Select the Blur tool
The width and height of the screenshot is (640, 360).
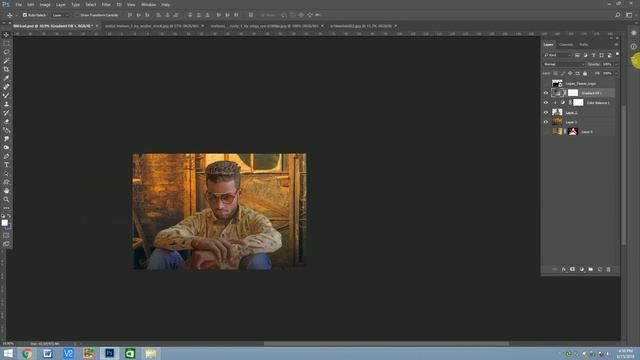point(6,139)
